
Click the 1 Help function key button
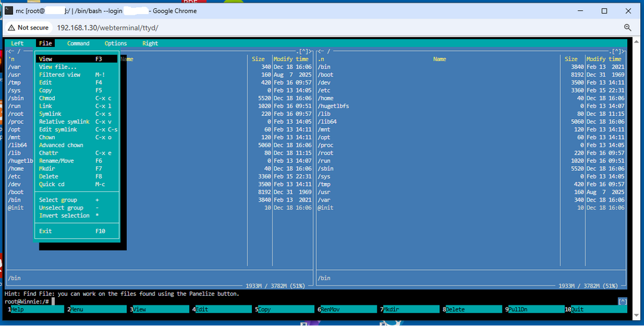[35, 309]
